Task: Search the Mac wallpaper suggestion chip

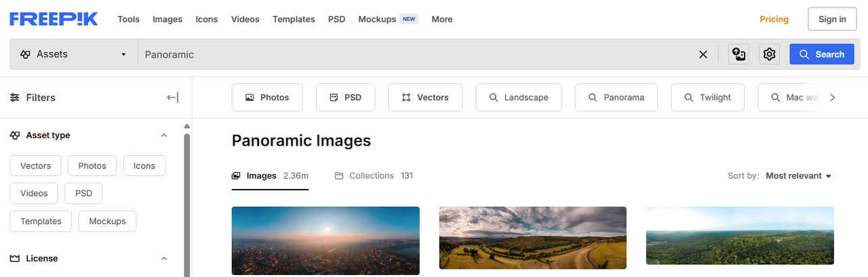Action: pyautogui.click(x=790, y=98)
